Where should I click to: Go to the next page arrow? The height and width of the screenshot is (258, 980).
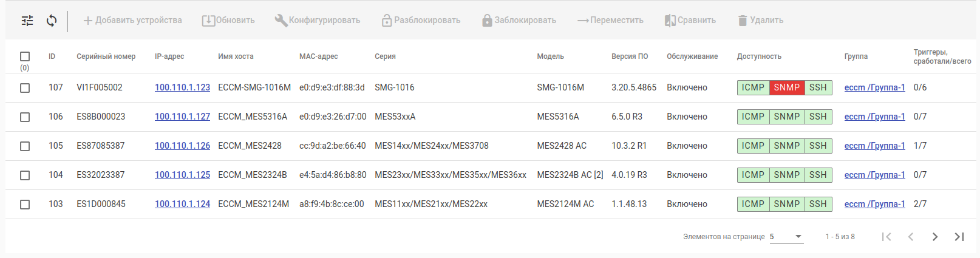click(x=934, y=237)
